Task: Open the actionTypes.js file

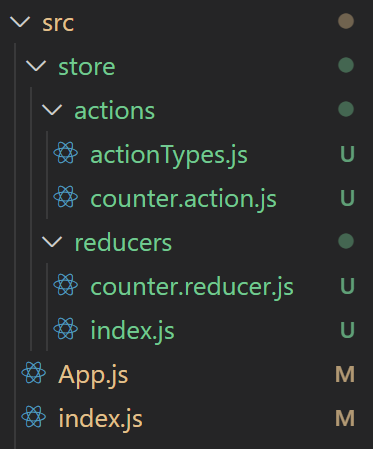Action: (x=169, y=155)
